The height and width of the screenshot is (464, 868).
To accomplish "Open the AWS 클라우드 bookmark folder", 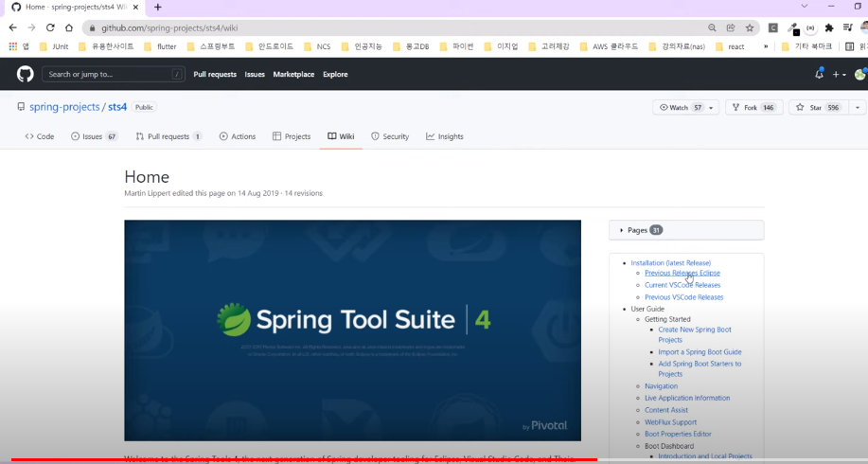I will pos(609,46).
